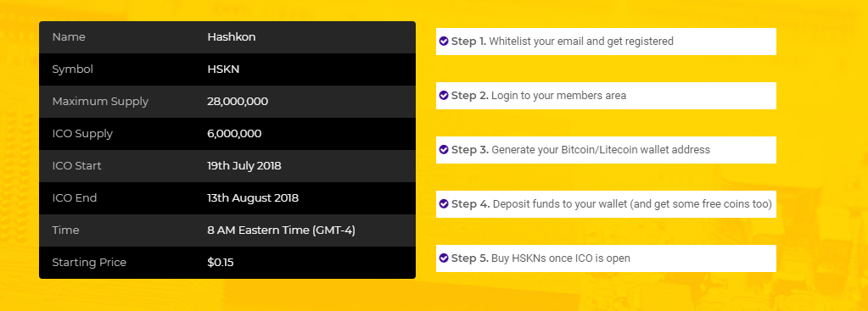
Task: Open Step 3 generate wallet address box
Action: pyautogui.click(x=606, y=150)
